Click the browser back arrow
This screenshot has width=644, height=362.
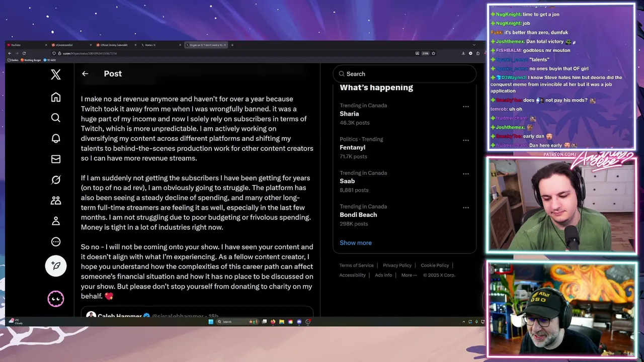pyautogui.click(x=10, y=53)
